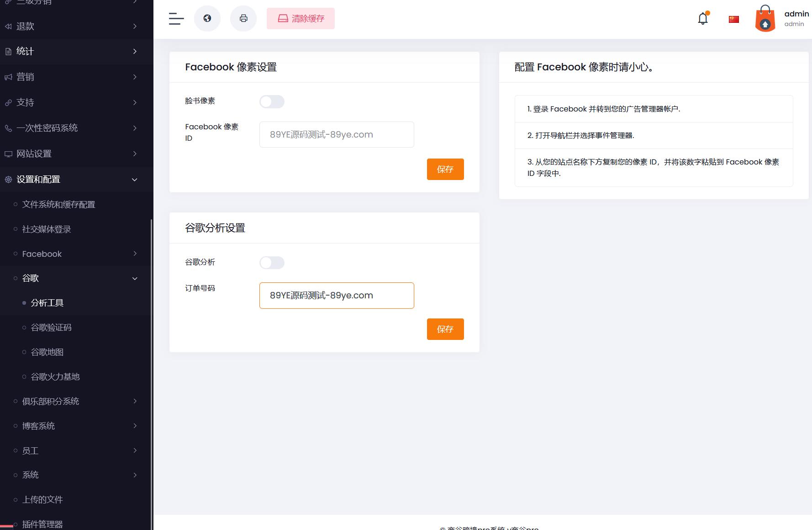Screen dimensions: 812x530
Task: Collapse the 谷歌 submenu chevron
Action: click(135, 278)
